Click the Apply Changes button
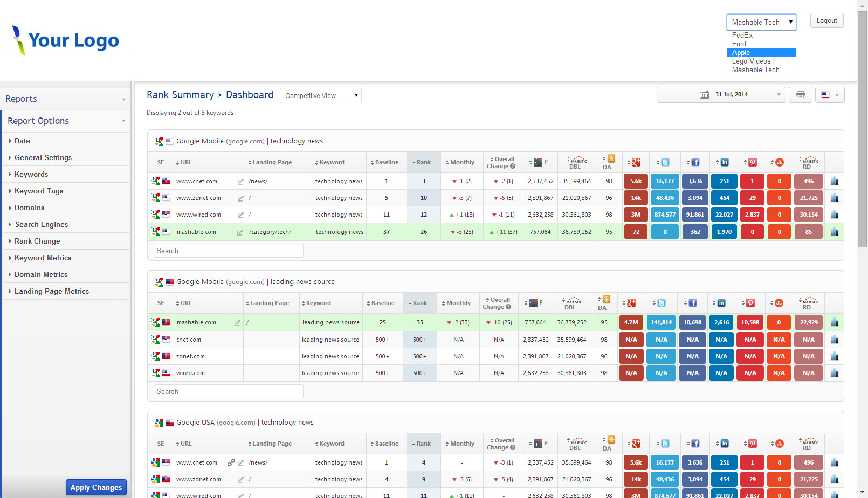Screen dimensions: 868x498 (x=96, y=487)
